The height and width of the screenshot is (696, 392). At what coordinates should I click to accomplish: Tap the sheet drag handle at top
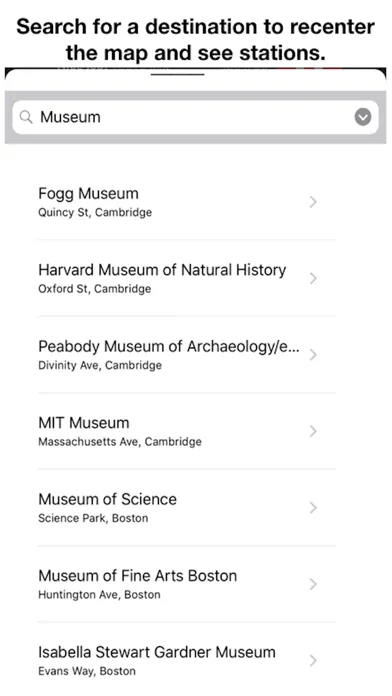click(178, 75)
